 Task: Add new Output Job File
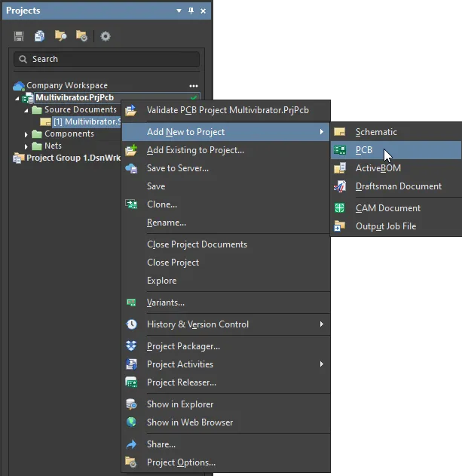pos(396,226)
